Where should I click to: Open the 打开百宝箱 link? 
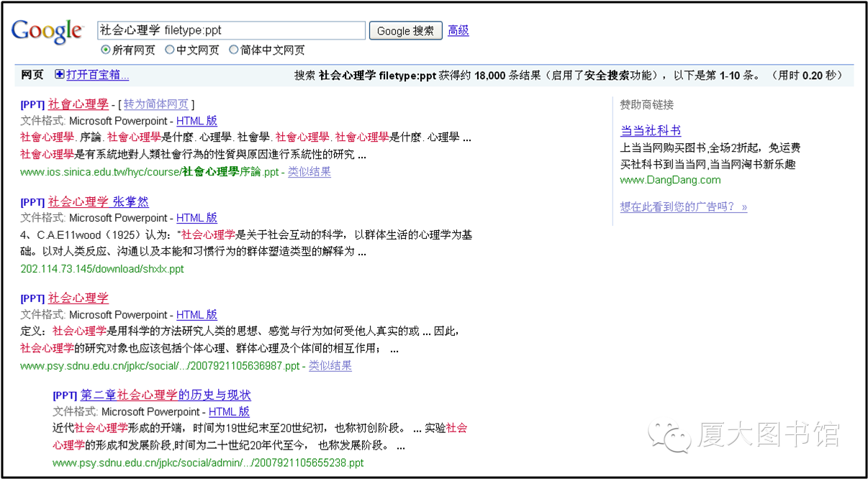(x=98, y=75)
